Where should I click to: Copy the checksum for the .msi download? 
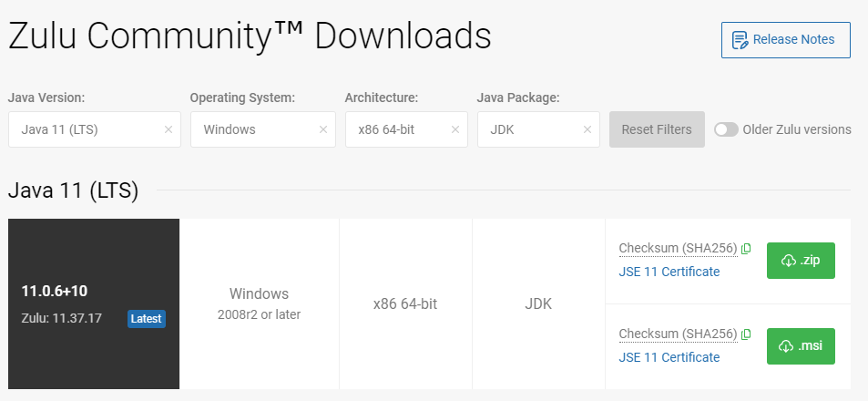coord(746,334)
